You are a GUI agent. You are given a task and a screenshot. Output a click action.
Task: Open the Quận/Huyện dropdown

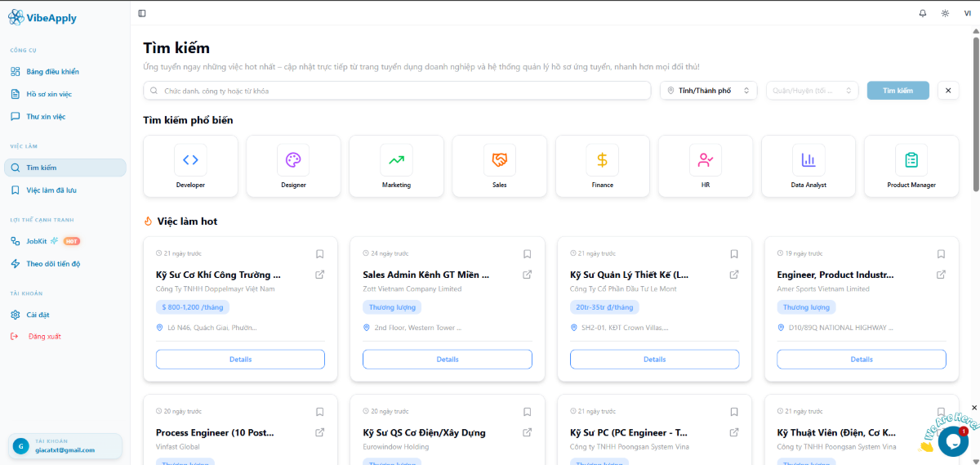pos(813,91)
